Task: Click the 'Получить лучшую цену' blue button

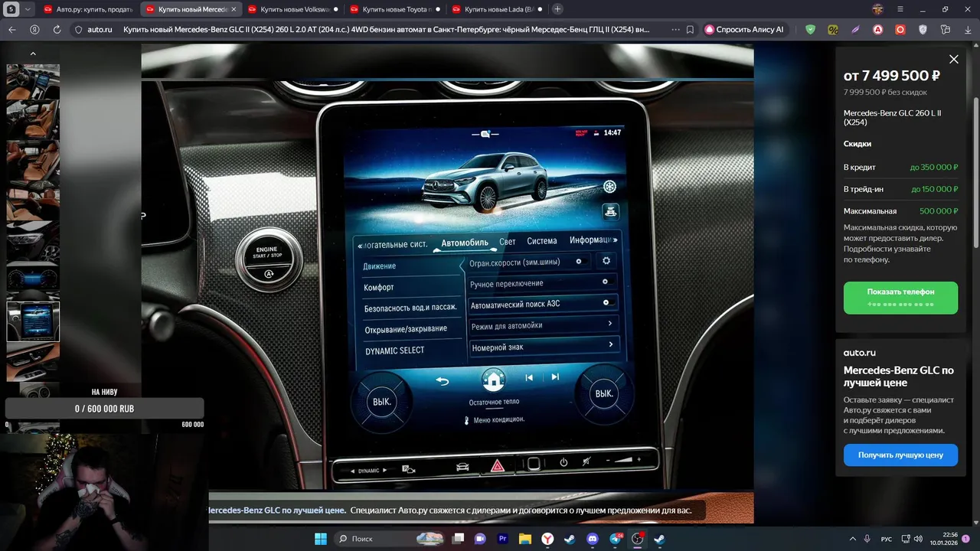Action: (900, 455)
